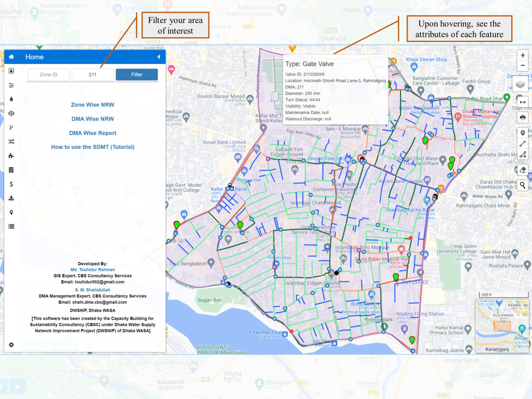
Task: Click the arrow-to-bar map tool
Action: (x=522, y=102)
